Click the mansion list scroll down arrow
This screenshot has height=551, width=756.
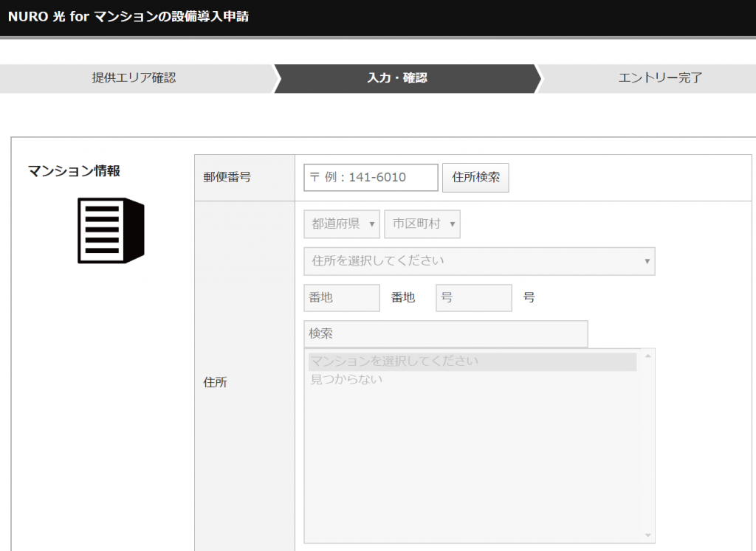click(648, 535)
